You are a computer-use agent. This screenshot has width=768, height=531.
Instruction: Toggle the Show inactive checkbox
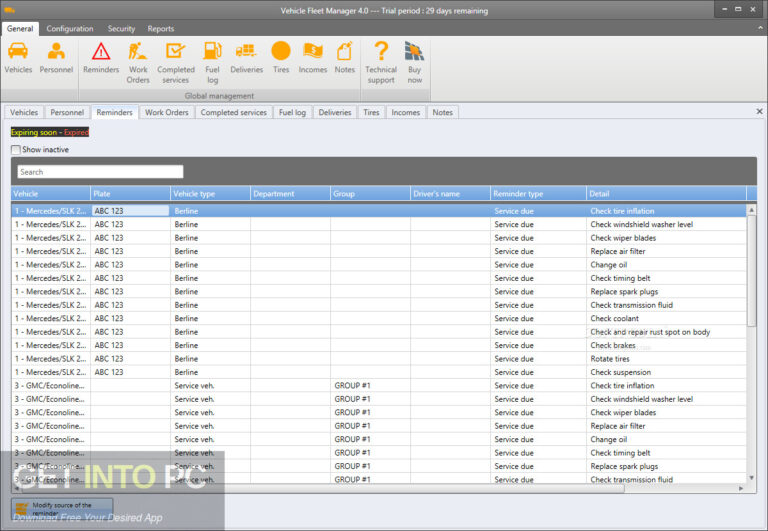(x=16, y=149)
